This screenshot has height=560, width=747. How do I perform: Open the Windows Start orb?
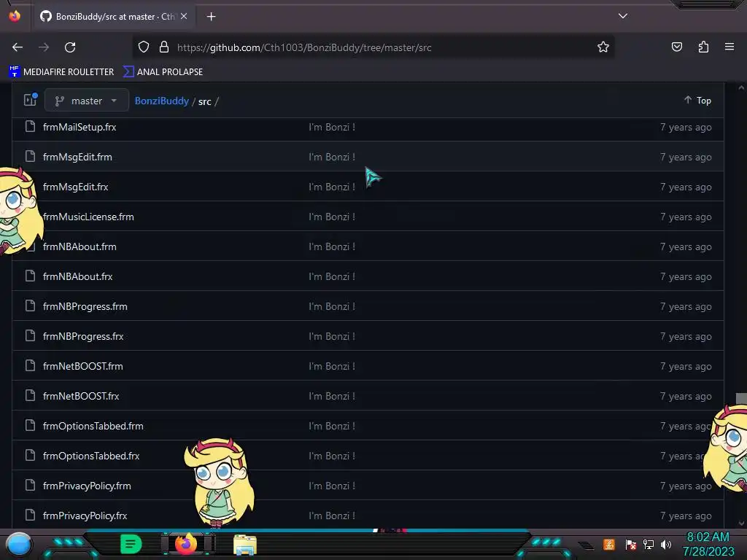point(19,545)
